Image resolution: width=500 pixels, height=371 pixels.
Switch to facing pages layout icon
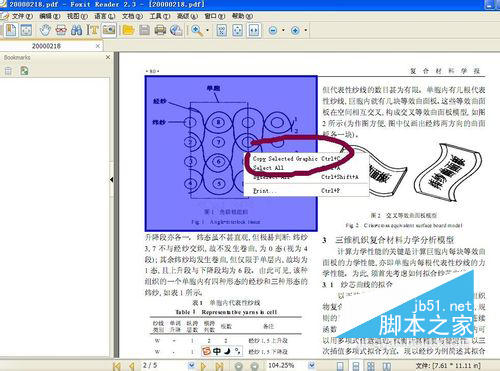click(x=387, y=366)
